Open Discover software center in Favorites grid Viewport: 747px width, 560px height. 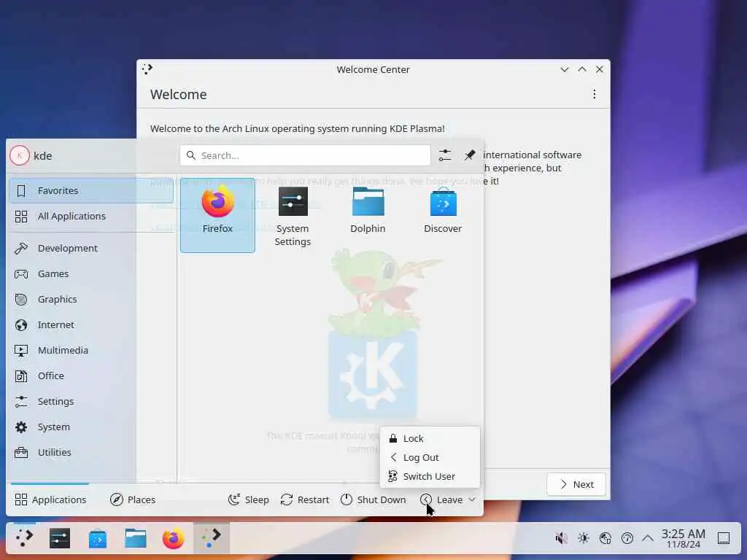point(443,215)
